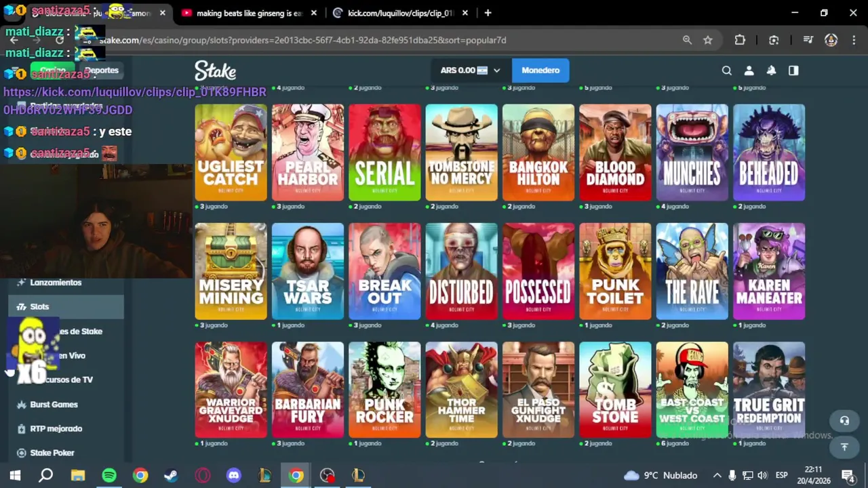Open Warrior Graveyard xNudge slot
The image size is (868, 488).
[231, 390]
